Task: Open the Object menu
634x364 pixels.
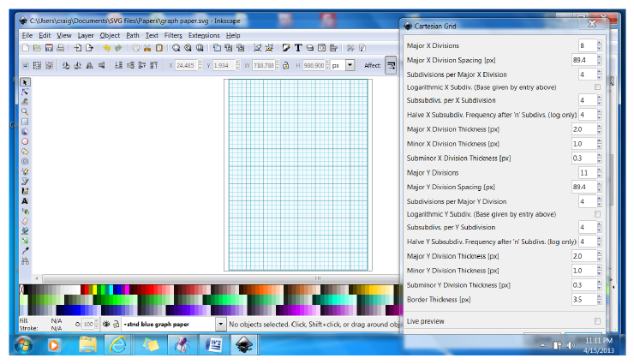Action: [x=110, y=36]
